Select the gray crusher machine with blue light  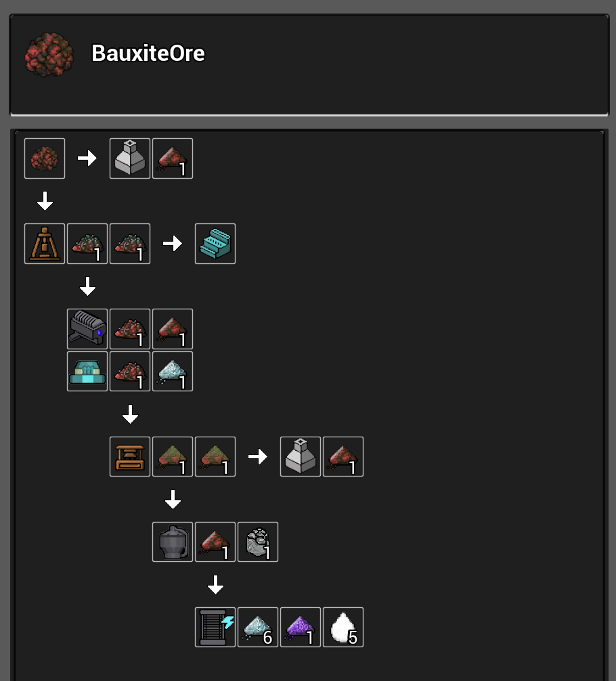click(x=87, y=329)
